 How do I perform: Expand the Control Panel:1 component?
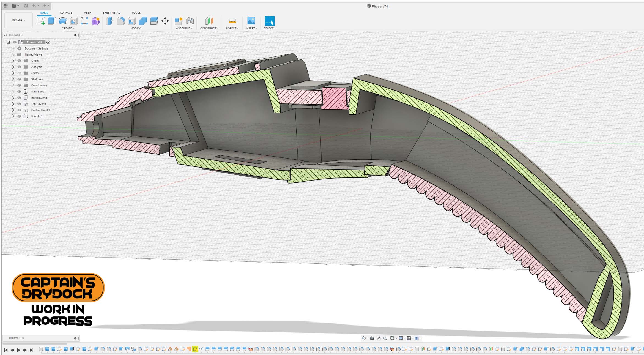tap(13, 110)
